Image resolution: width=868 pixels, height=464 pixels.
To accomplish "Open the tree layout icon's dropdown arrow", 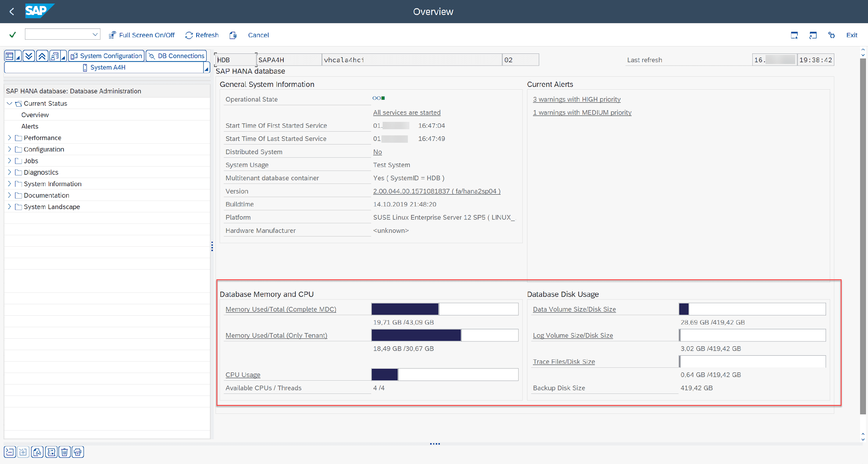I will (x=18, y=56).
